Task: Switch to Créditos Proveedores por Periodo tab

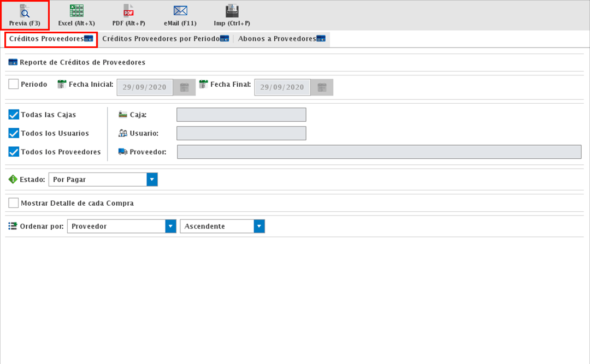Action: (x=164, y=39)
